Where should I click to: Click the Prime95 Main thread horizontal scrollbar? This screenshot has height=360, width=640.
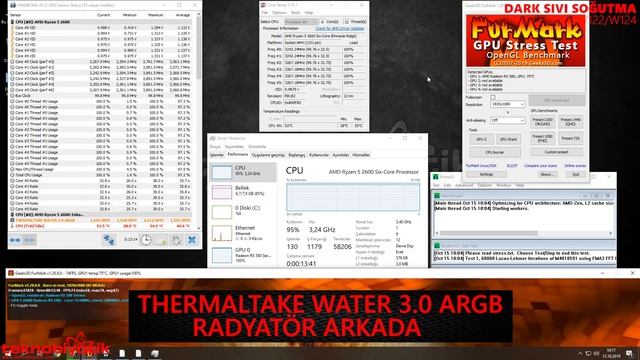tap(524, 233)
